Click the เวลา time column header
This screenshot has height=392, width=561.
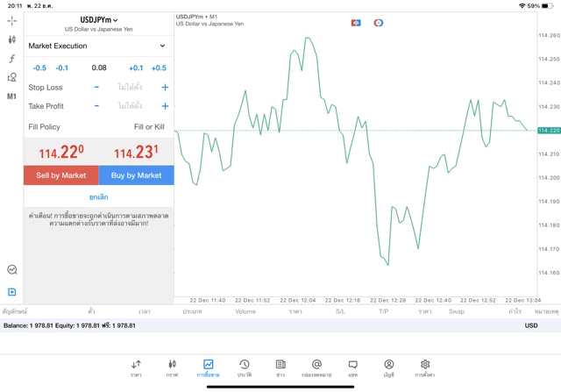coord(145,311)
